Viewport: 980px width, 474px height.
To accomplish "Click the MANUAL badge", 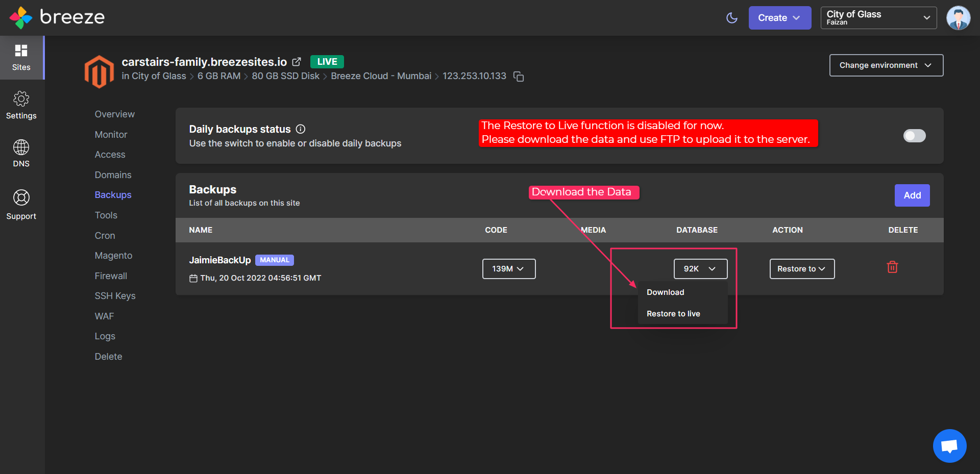I will coord(275,260).
